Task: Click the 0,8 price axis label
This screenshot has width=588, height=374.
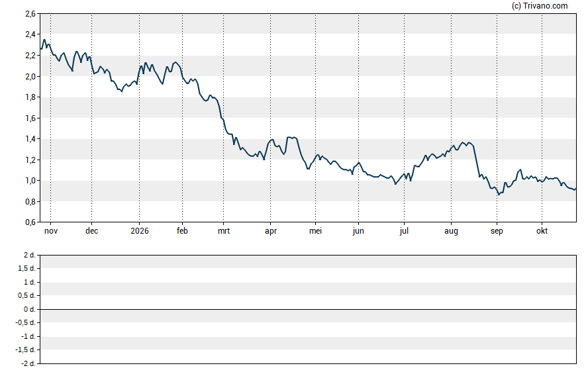Action: pos(30,202)
